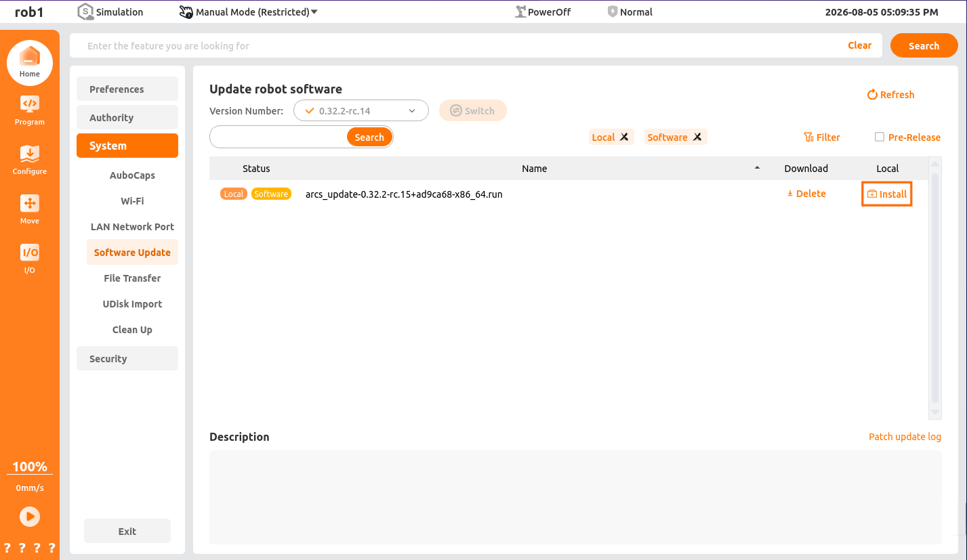Open the Program section icon

point(30,110)
